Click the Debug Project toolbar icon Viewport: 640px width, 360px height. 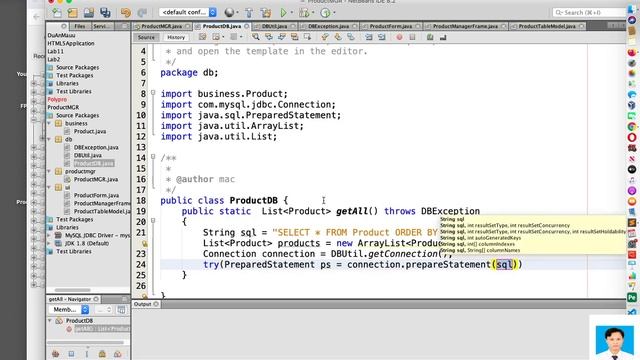pyautogui.click(x=304, y=13)
